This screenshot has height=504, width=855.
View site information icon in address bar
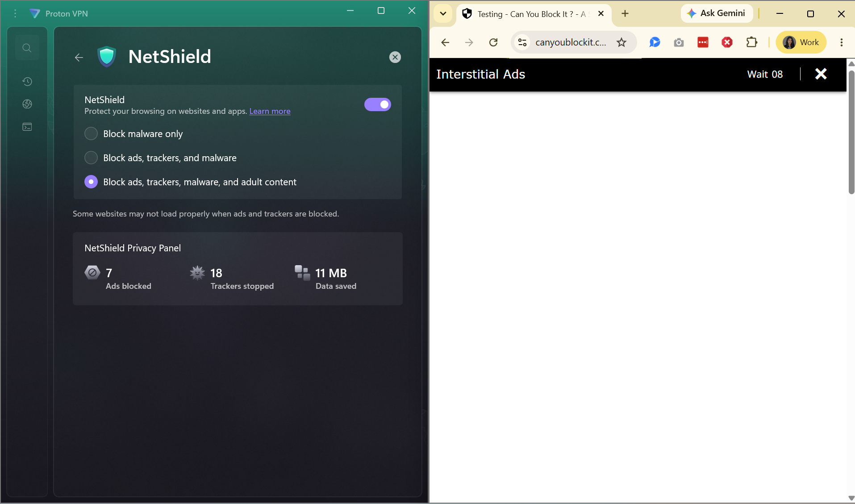pos(522,42)
